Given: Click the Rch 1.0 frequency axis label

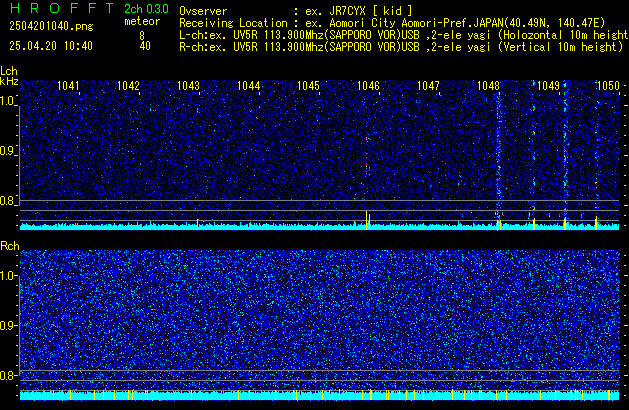Looking at the screenshot, I should coord(8,276).
